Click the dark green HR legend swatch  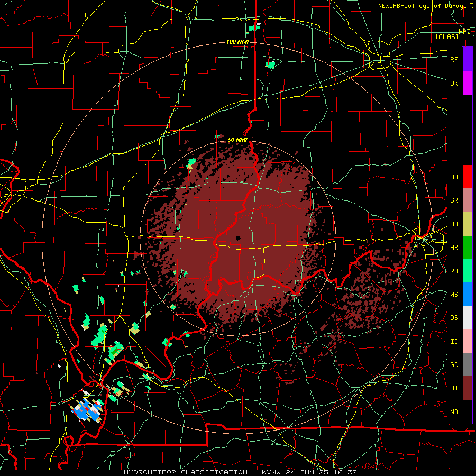(467, 248)
